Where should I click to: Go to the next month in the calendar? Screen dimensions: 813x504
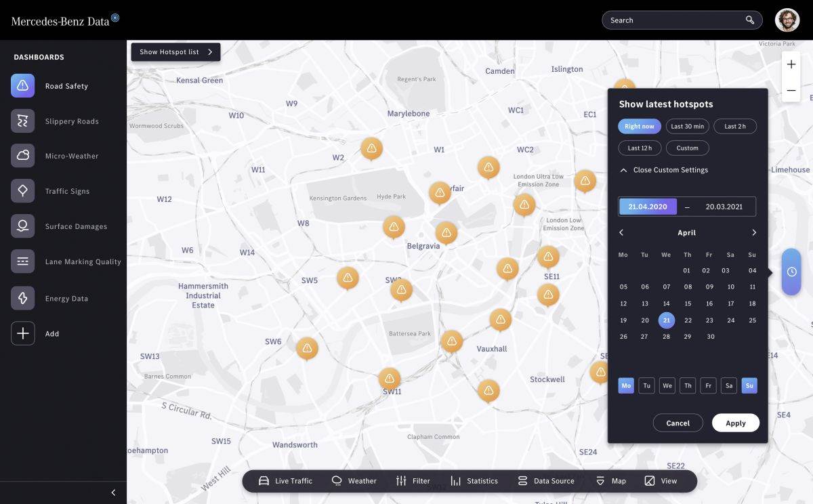coord(753,232)
